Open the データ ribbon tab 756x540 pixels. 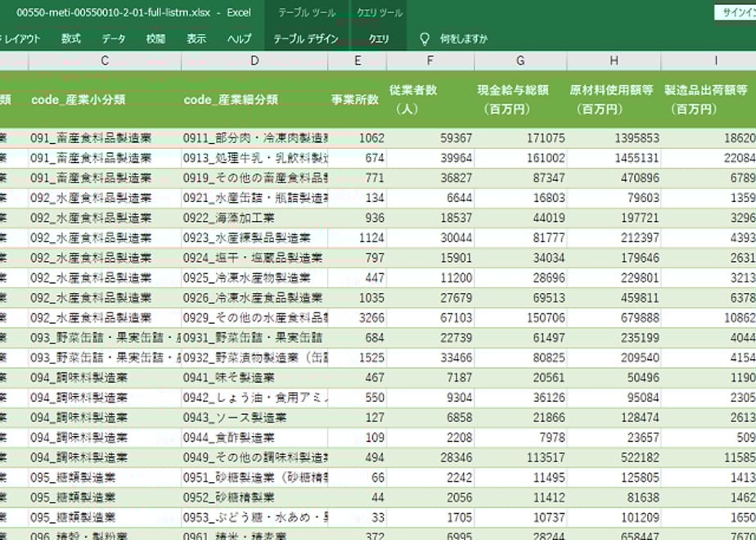pos(113,39)
